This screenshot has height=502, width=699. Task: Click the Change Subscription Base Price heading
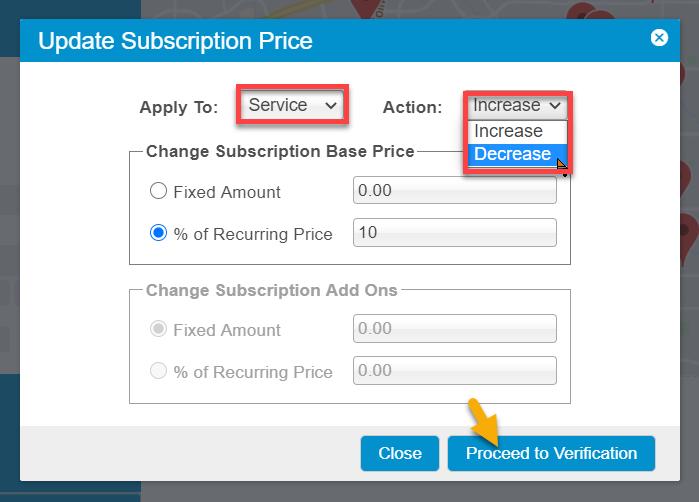279,152
